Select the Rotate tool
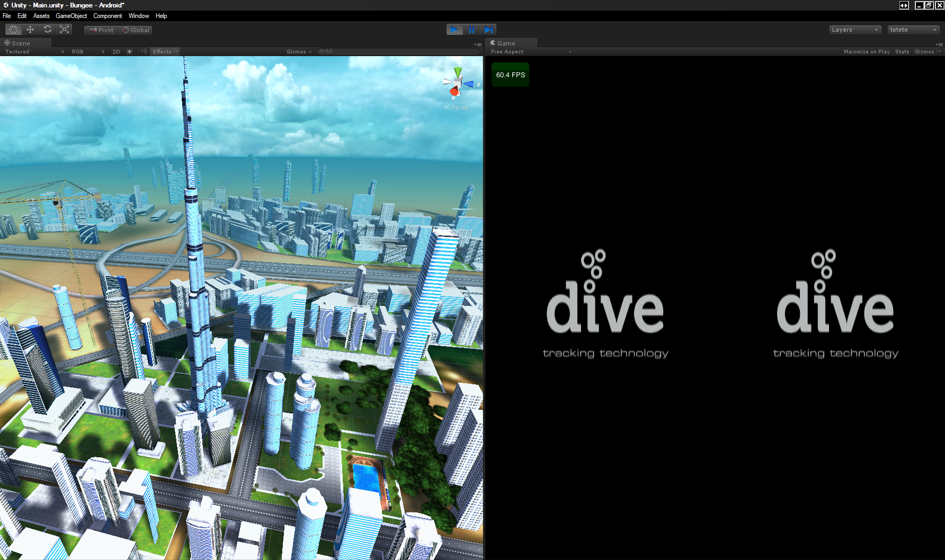This screenshot has height=560, width=945. pos(48,30)
